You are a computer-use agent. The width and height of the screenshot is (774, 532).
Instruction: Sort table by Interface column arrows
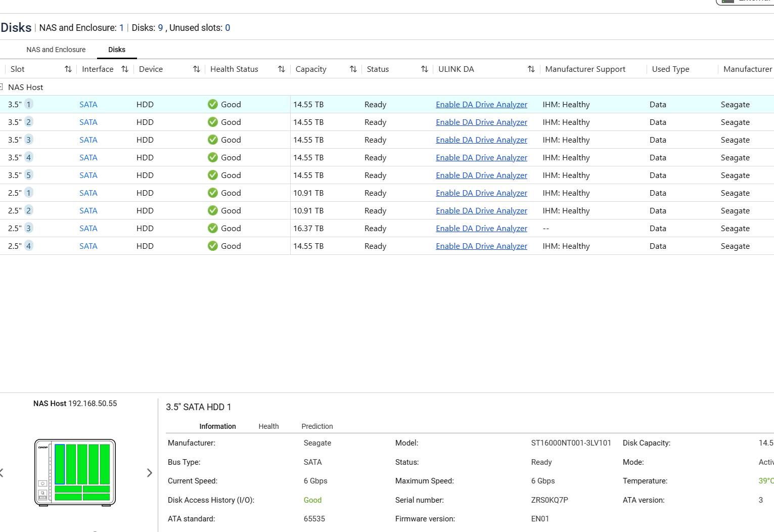[x=125, y=69]
